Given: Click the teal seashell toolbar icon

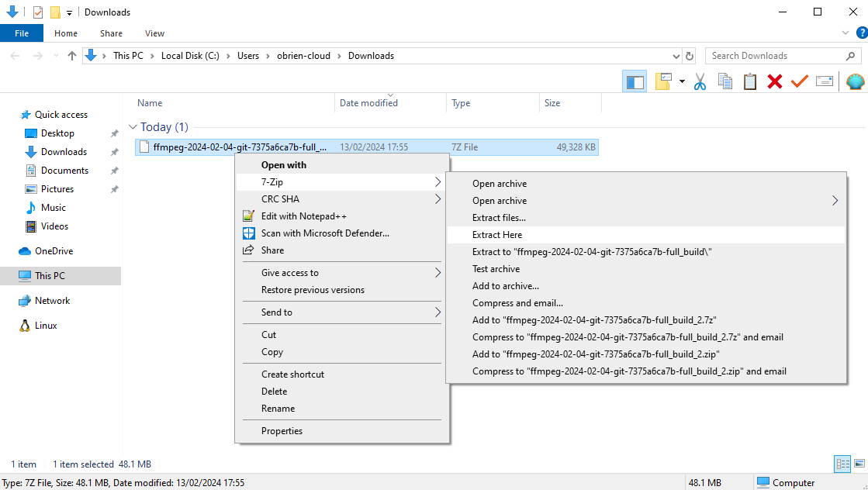Looking at the screenshot, I should (x=855, y=81).
